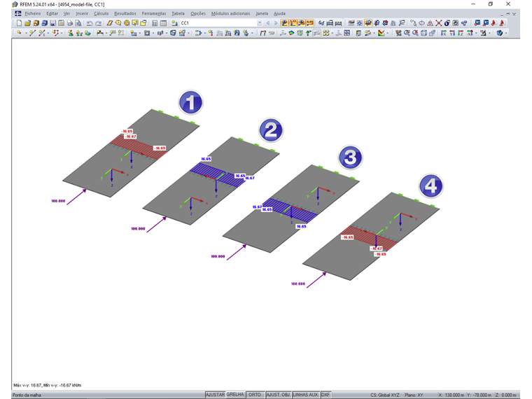This screenshot has height=399, width=532.
Task: Click the colored isosurface results icon
Action: pyautogui.click(x=291, y=33)
